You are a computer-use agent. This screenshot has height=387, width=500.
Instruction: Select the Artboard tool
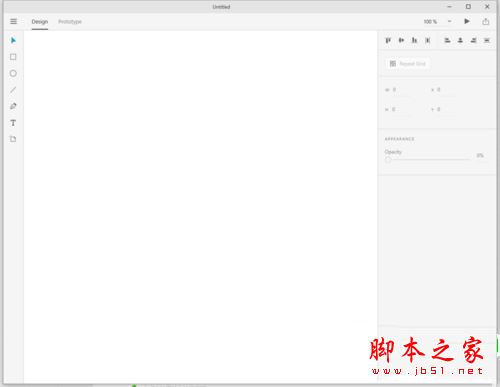pyautogui.click(x=13, y=139)
